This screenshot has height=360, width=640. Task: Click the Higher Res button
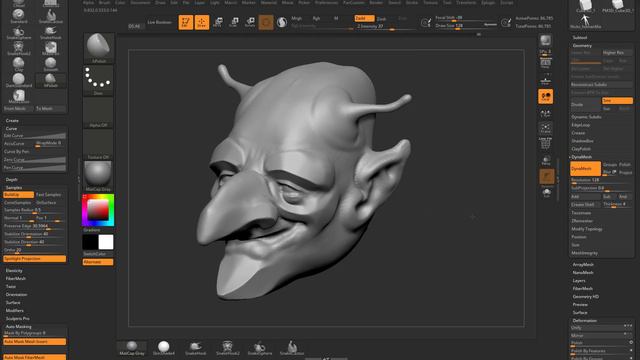pos(617,53)
